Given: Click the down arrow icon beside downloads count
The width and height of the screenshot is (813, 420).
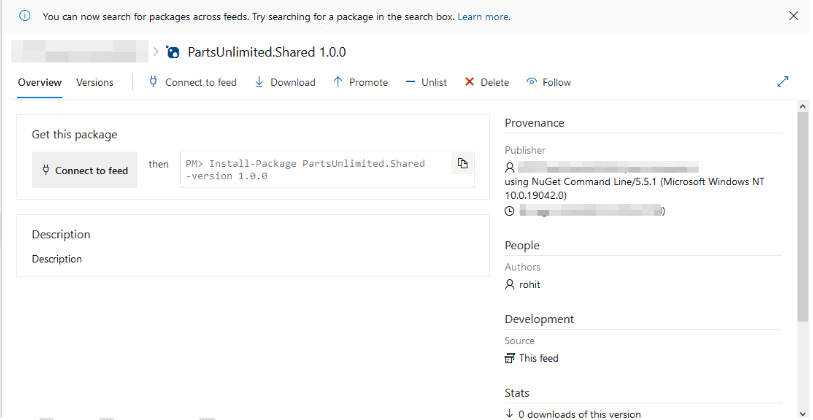Looking at the screenshot, I should click(x=509, y=414).
